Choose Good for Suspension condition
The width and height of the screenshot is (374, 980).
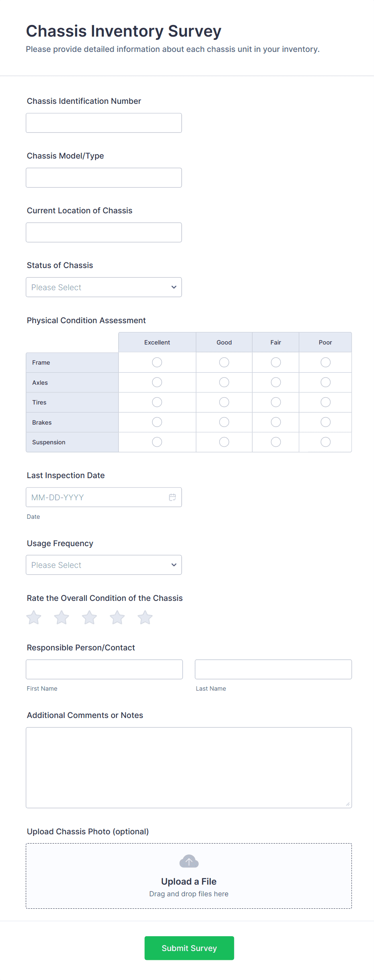224,442
